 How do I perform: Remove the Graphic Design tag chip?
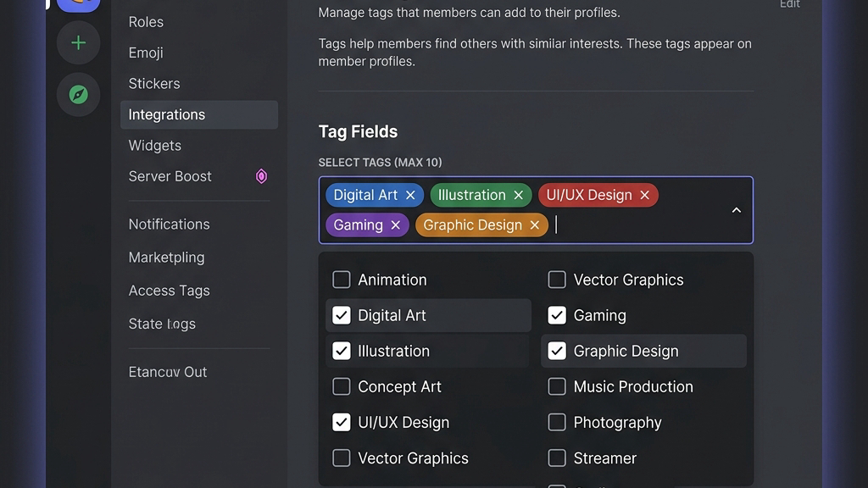(x=534, y=225)
